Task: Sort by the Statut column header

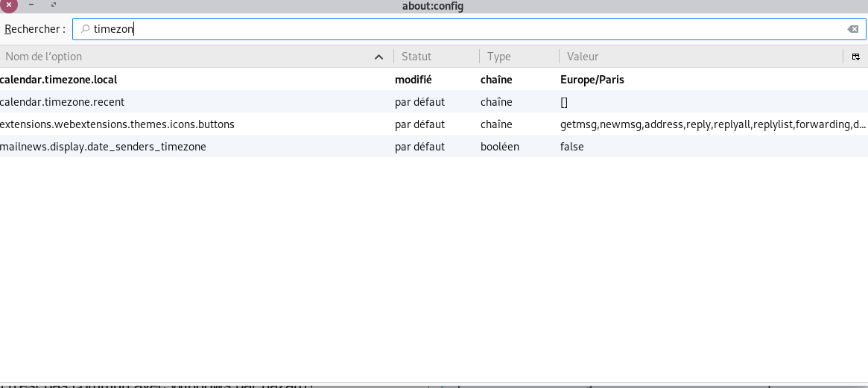Action: point(416,57)
